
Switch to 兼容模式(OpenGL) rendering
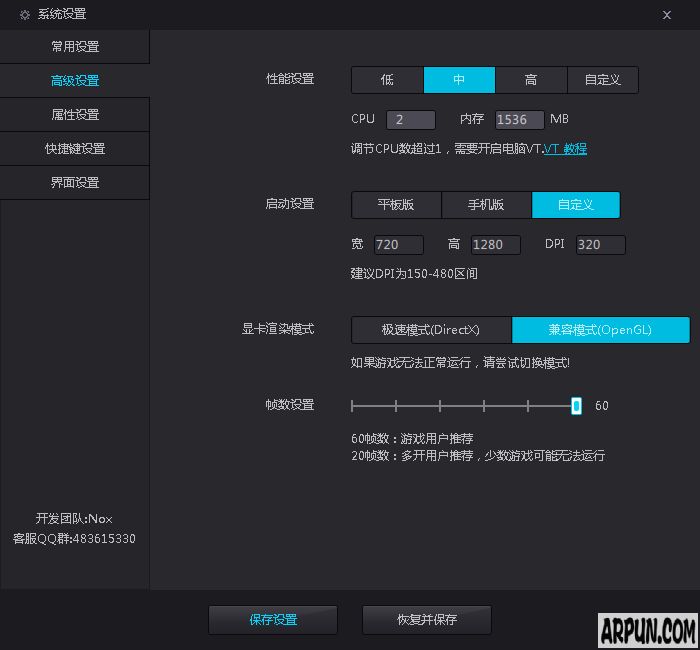pos(601,330)
